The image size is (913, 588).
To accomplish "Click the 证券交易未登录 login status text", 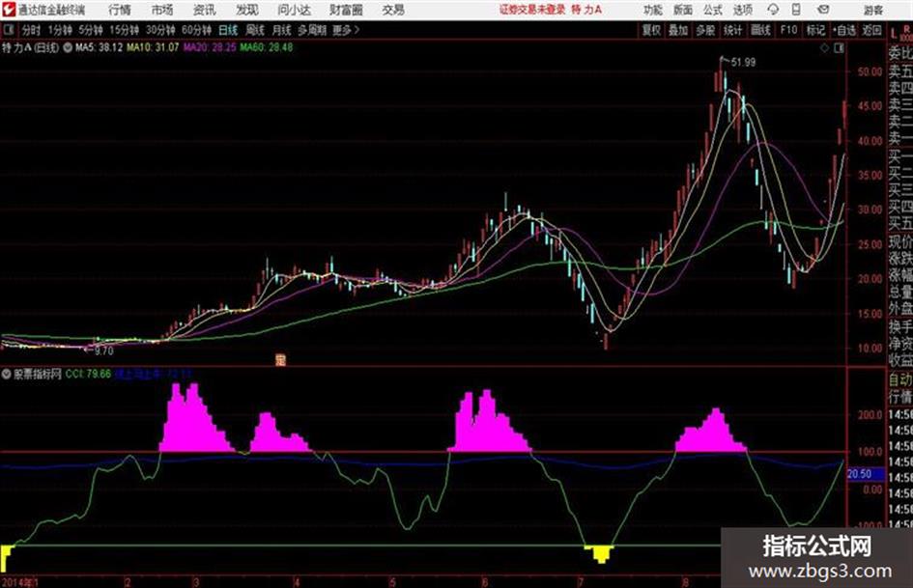I will (532, 10).
